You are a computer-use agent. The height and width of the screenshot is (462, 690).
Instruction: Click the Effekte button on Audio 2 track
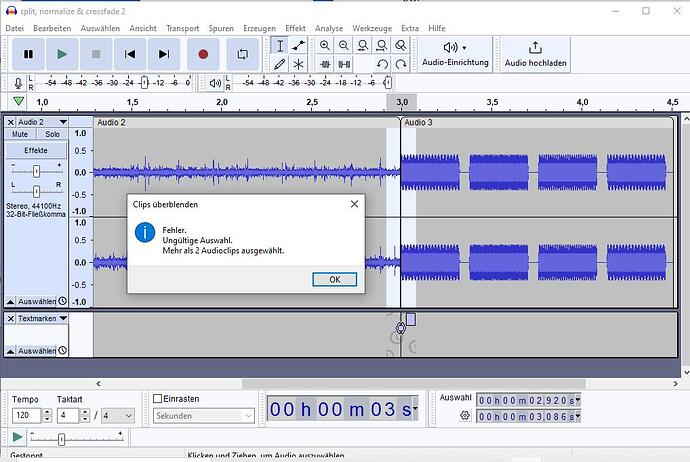point(36,150)
